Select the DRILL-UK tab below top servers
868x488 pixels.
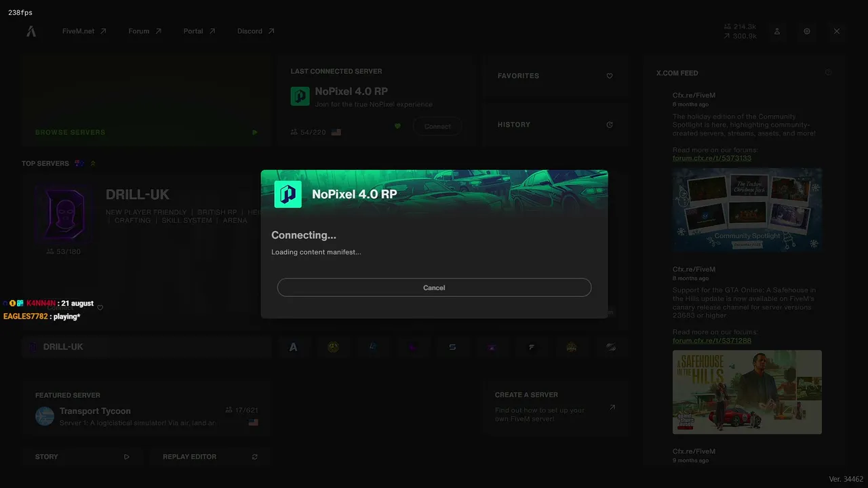pos(146,347)
